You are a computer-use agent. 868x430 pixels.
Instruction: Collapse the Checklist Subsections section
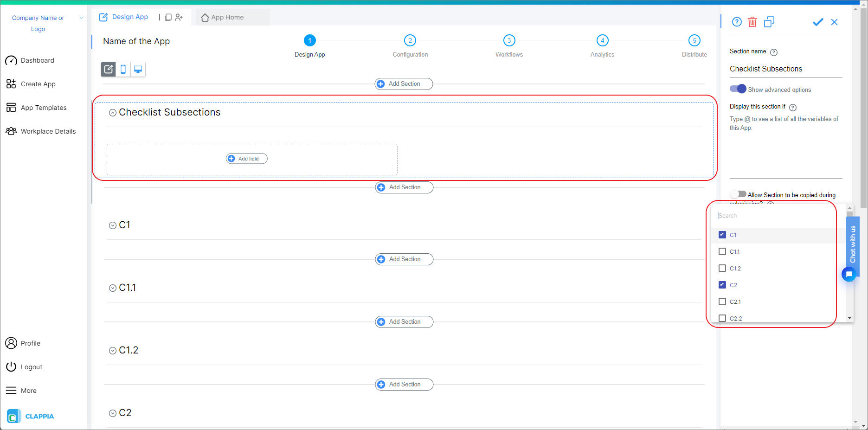click(112, 112)
